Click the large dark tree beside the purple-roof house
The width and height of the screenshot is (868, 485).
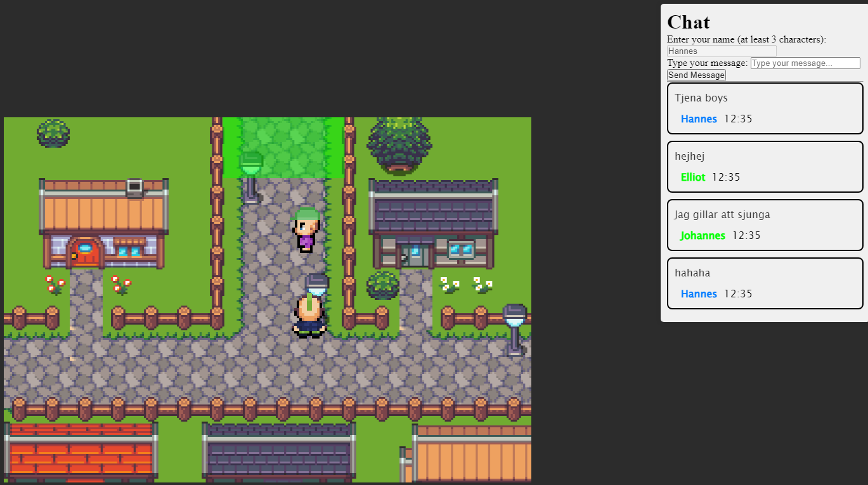click(x=399, y=145)
